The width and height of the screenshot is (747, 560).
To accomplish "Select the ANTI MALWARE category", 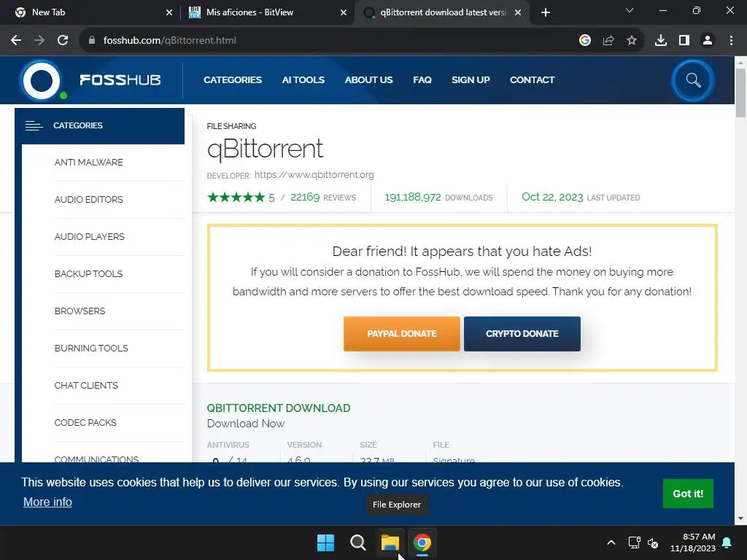I will [88, 163].
